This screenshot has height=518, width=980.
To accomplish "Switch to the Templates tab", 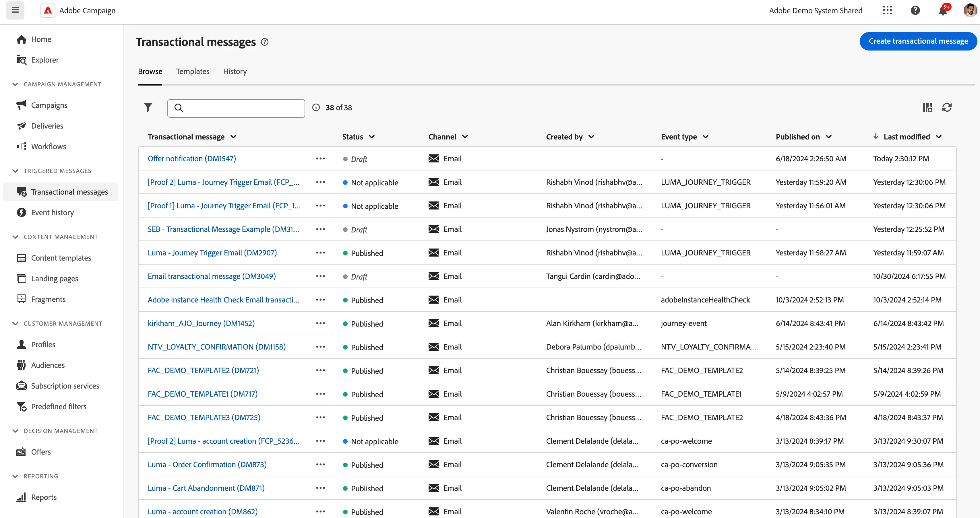I will (193, 71).
